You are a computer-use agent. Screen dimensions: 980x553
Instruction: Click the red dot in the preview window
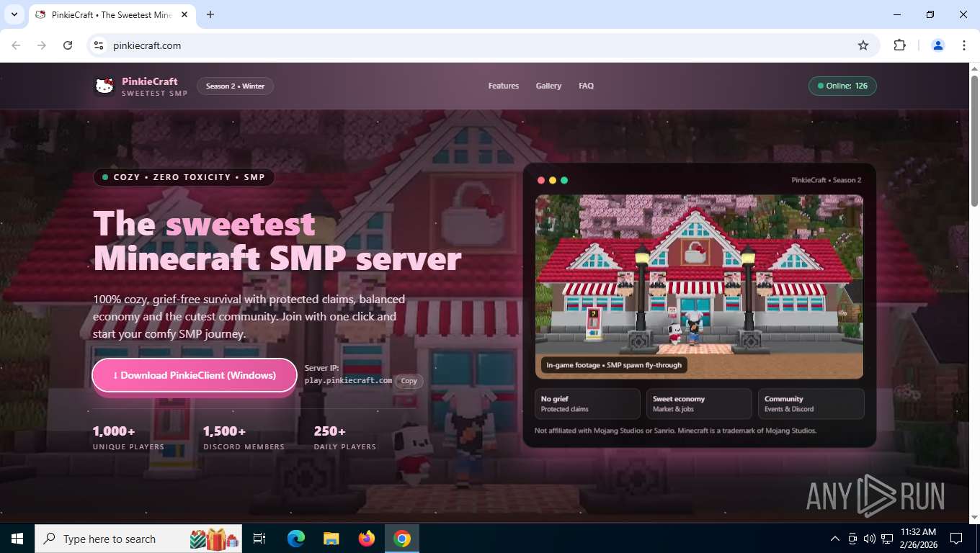pyautogui.click(x=541, y=180)
